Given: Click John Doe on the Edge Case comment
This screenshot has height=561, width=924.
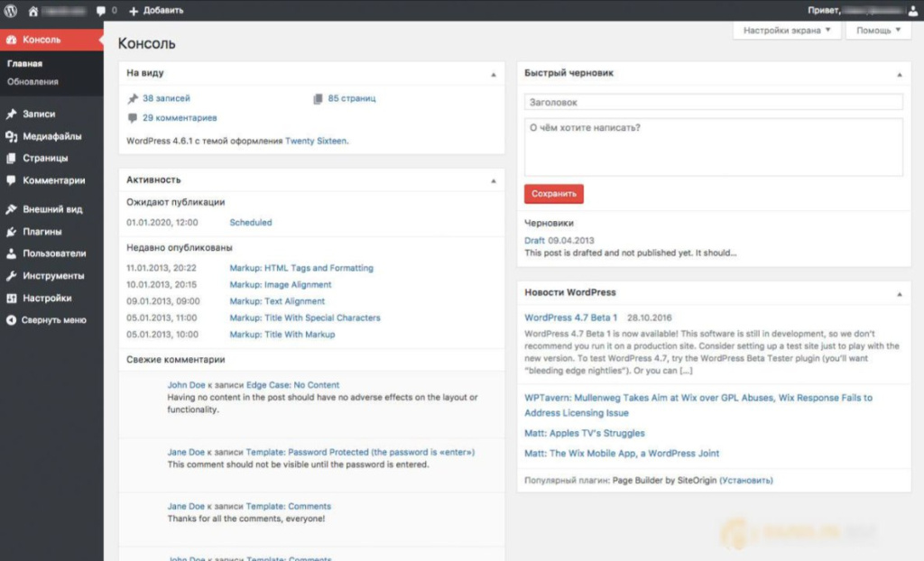Looking at the screenshot, I should coord(186,385).
